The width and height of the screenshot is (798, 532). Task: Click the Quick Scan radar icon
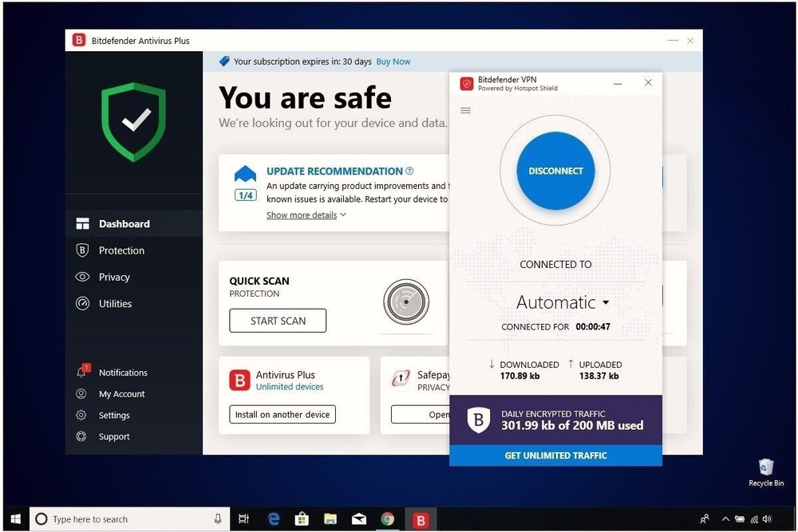[407, 302]
